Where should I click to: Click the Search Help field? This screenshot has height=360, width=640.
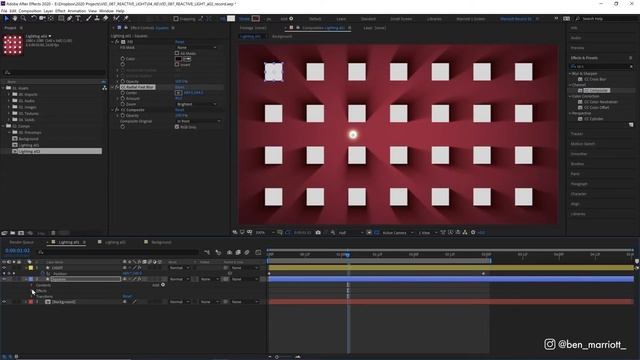tap(607, 19)
